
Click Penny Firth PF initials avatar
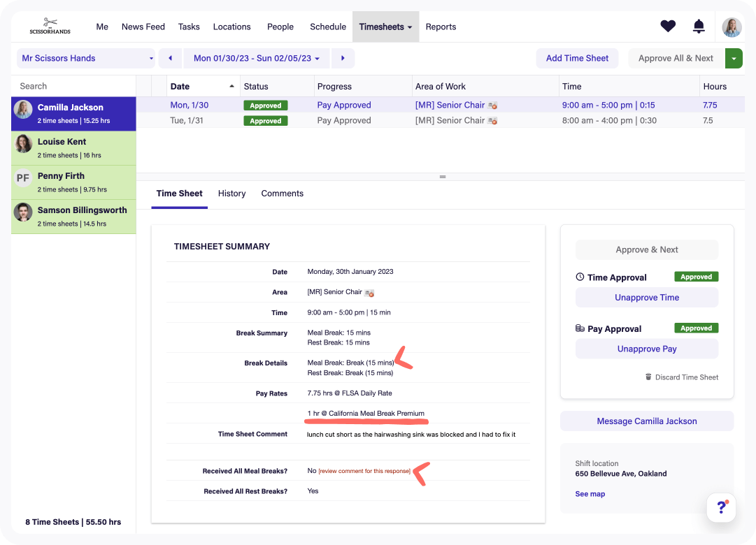(x=23, y=177)
